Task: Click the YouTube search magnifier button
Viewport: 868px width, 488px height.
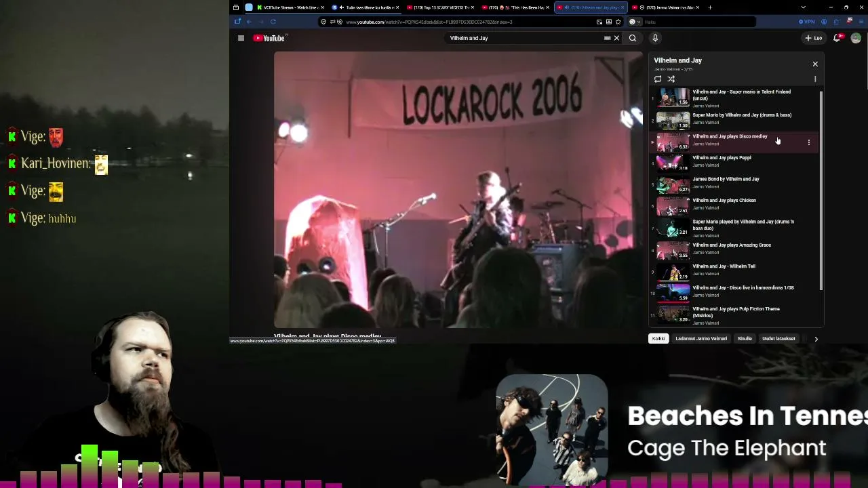Action: coord(633,38)
